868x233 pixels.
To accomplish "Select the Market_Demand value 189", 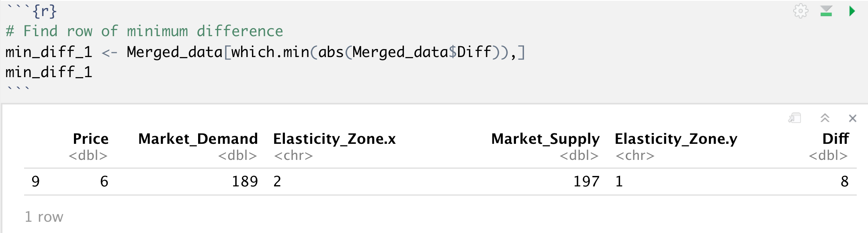I will coord(245,182).
